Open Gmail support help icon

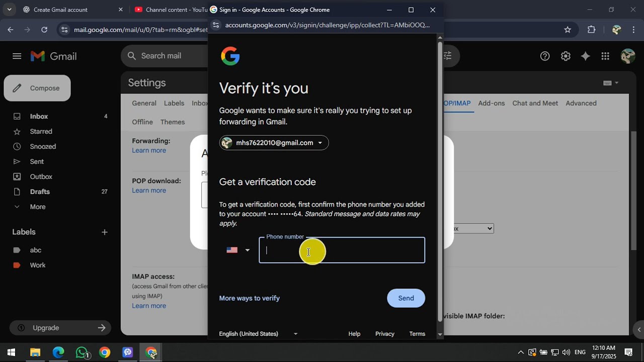[545, 56]
